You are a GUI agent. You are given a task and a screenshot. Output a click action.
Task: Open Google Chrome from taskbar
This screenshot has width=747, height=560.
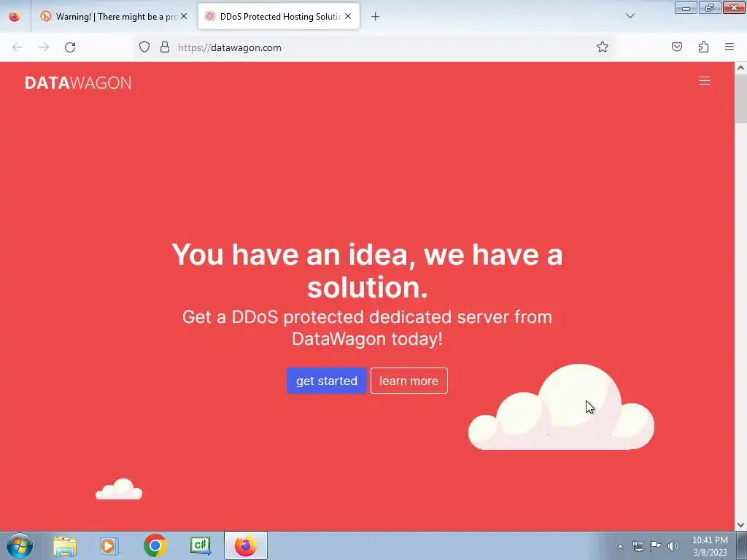(155, 545)
